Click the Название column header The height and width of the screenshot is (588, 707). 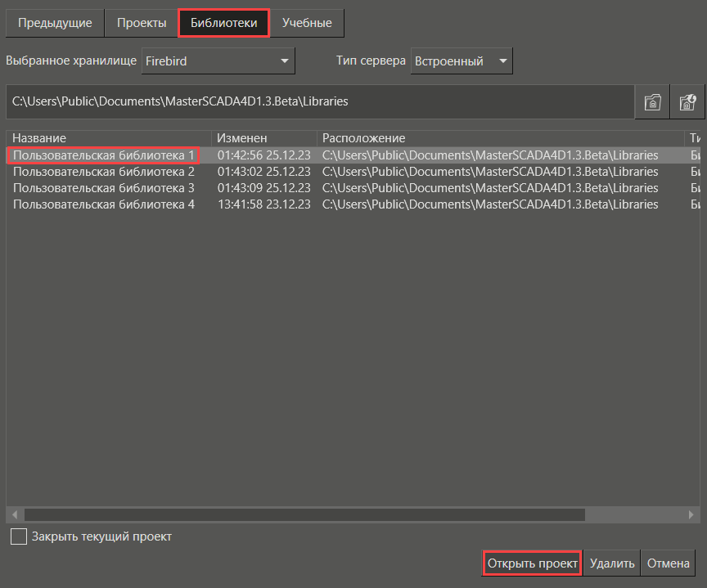coord(109,138)
